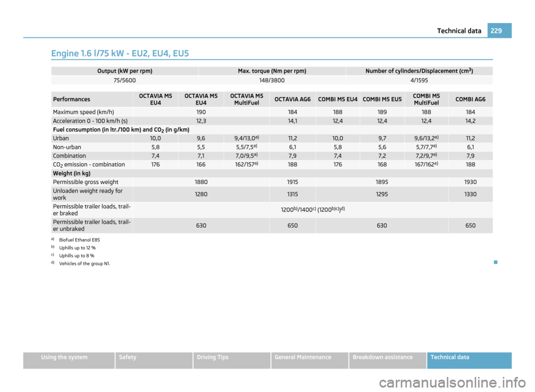Viewport: 535px width, 392px height.
Task: Select the General Maintenance tab
Action: click(310, 360)
